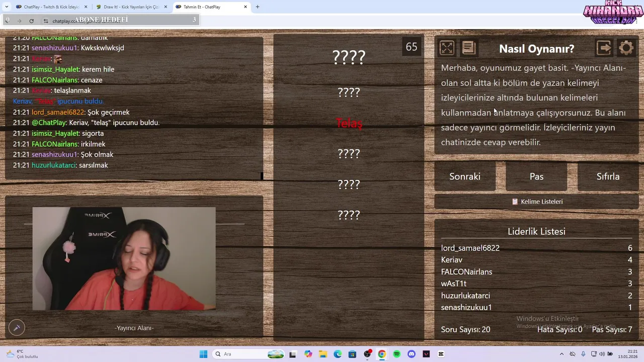Click the large hidden word ???? at top
The height and width of the screenshot is (362, 644).
click(349, 57)
